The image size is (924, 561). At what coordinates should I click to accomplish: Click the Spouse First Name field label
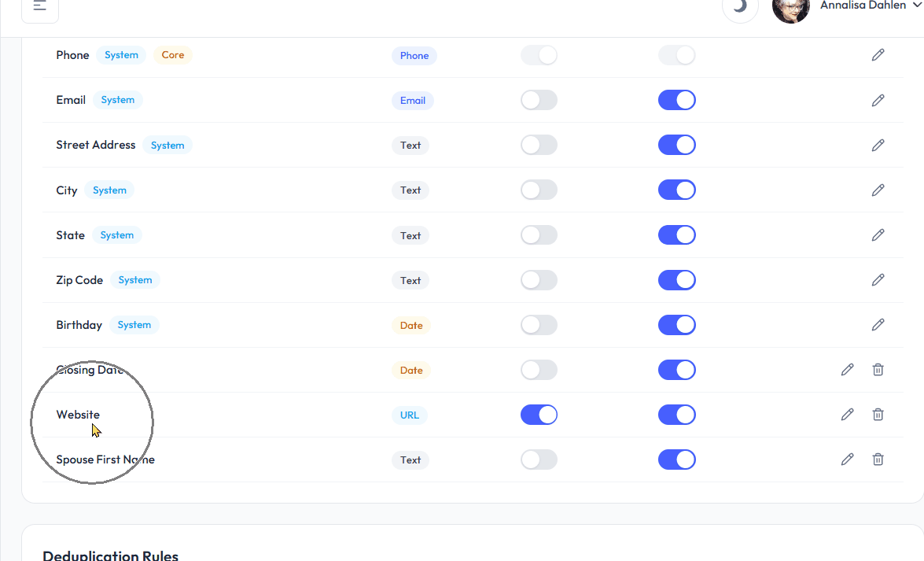click(x=105, y=460)
